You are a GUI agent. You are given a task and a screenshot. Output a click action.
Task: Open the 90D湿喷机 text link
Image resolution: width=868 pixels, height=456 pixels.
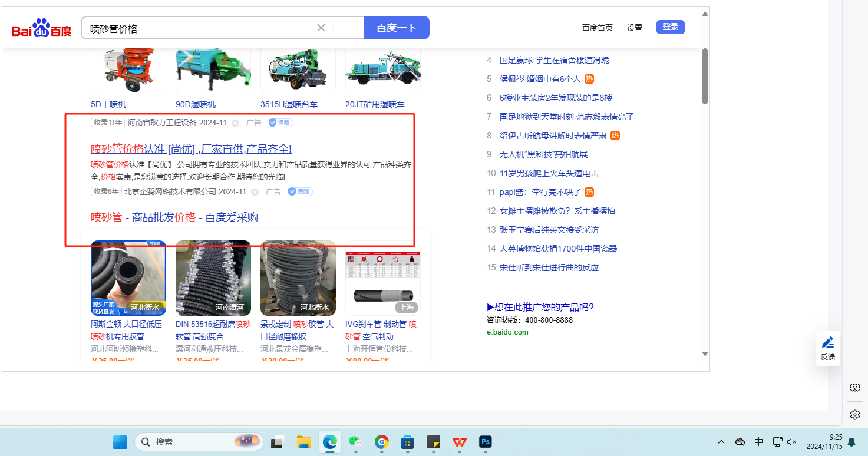pyautogui.click(x=196, y=104)
